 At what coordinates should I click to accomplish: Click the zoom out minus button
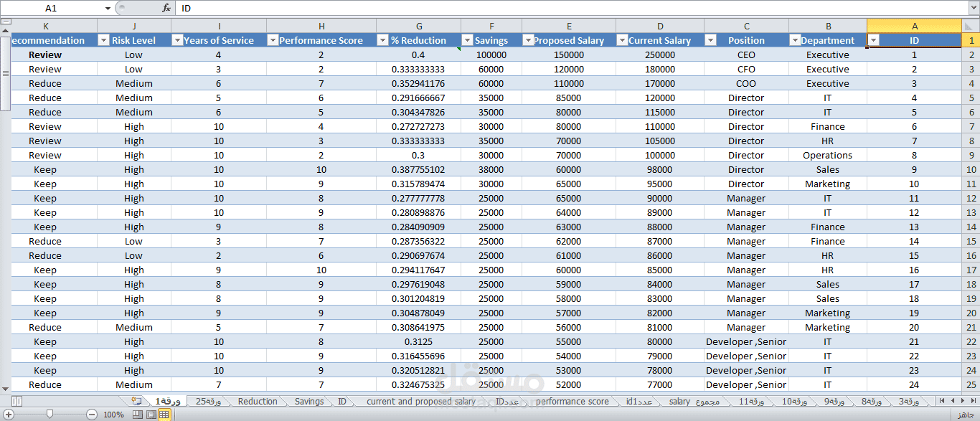pos(92,415)
